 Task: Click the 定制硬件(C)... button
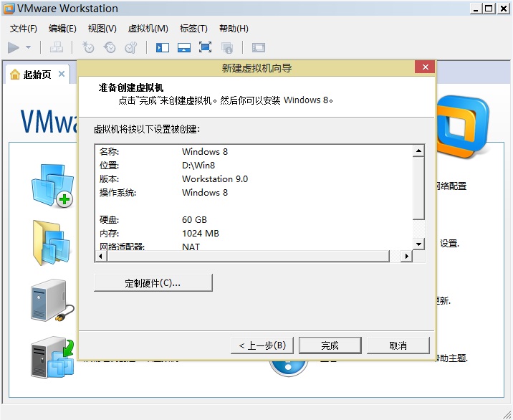(153, 283)
